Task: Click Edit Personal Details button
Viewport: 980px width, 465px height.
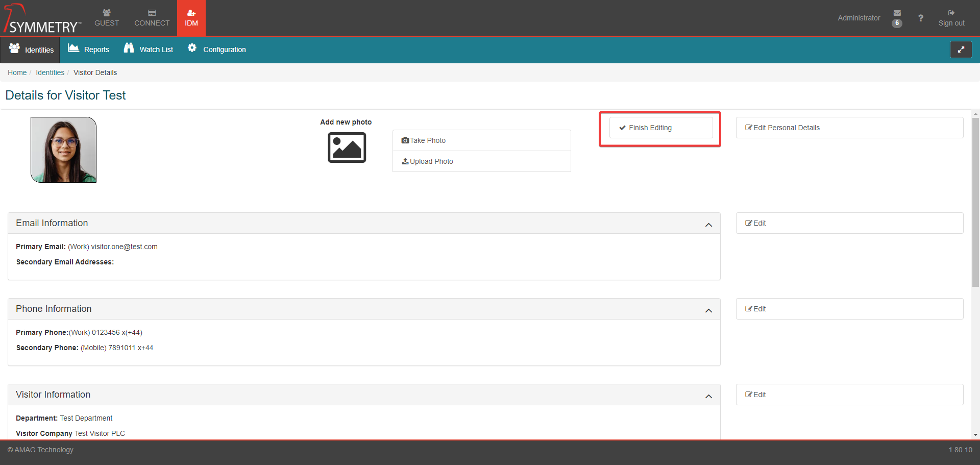Action: 849,128
